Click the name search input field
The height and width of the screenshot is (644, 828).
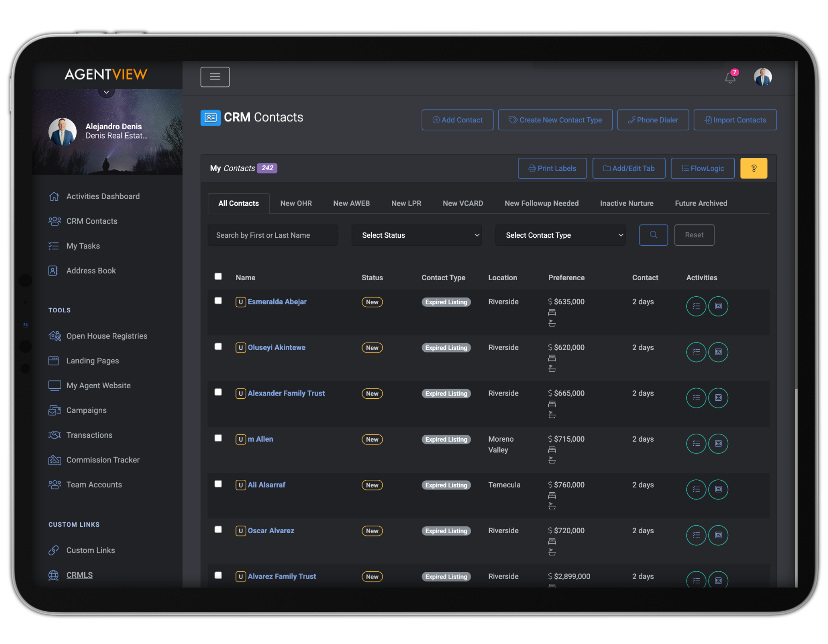273,235
